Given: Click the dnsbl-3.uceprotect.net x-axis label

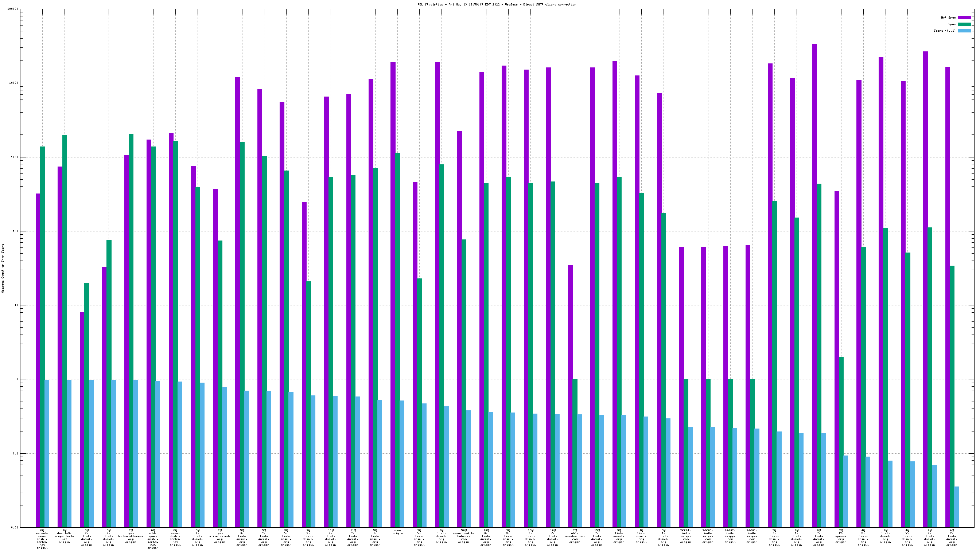Looking at the screenshot, I should (64, 536).
